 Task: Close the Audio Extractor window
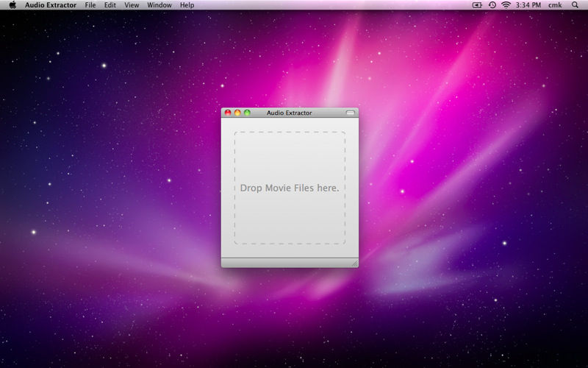pos(228,113)
